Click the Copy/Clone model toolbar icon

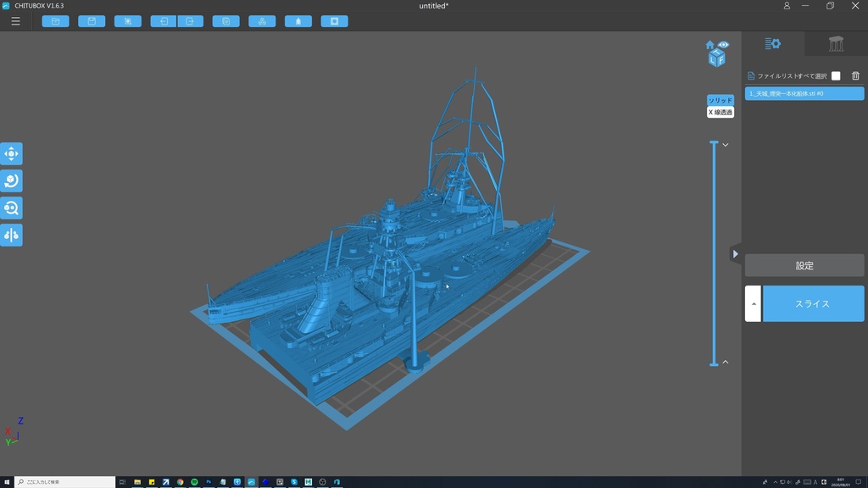pyautogui.click(x=225, y=21)
